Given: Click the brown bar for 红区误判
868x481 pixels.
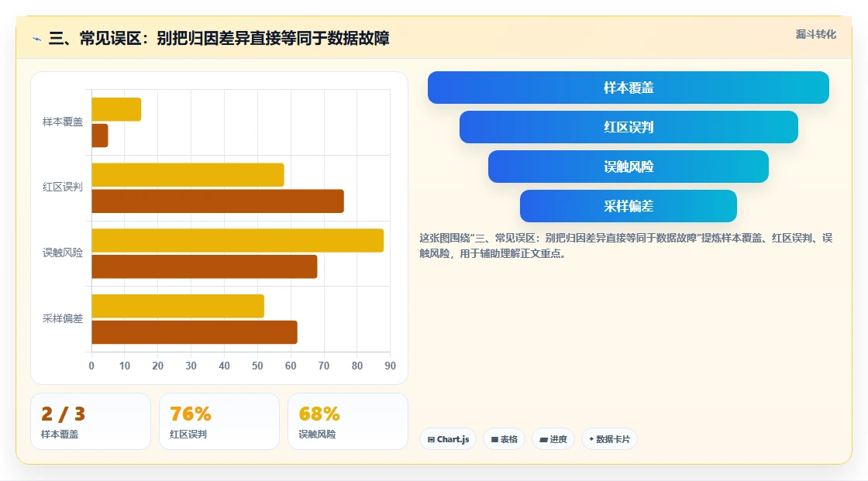Looking at the screenshot, I should coord(218,201).
